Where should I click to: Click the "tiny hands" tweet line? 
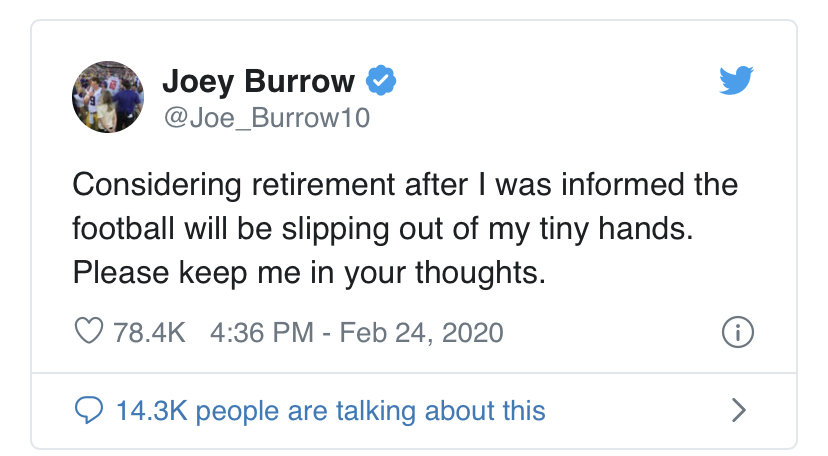[x=383, y=230]
